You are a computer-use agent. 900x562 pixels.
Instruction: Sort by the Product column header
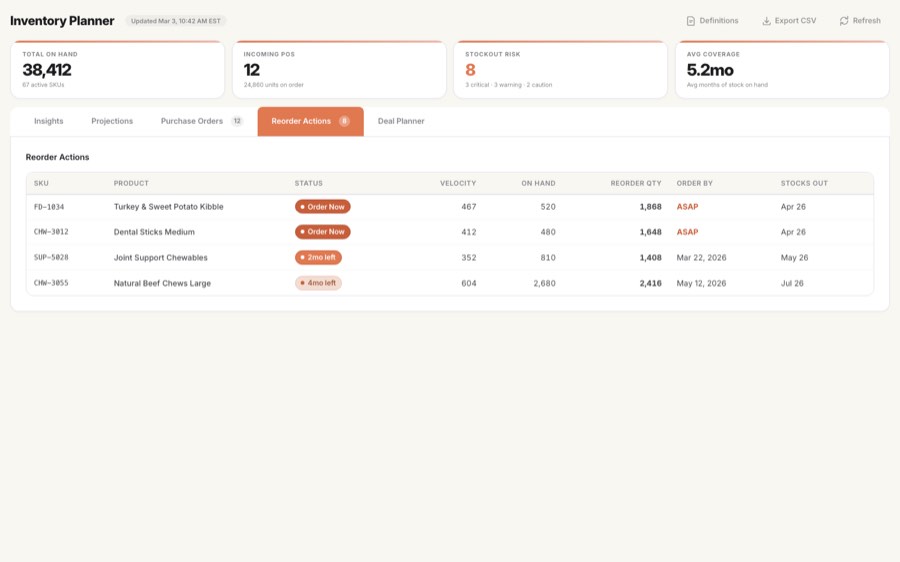pos(131,183)
